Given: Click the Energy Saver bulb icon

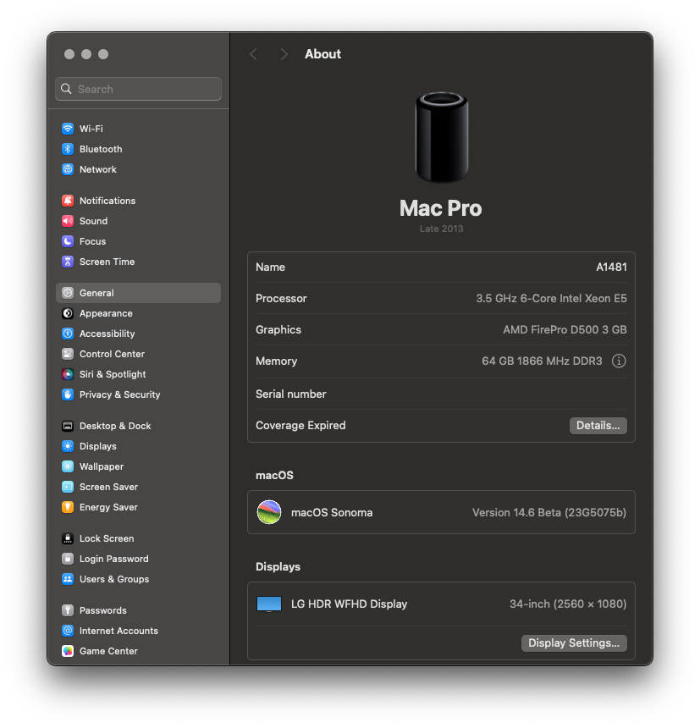Looking at the screenshot, I should pyautogui.click(x=68, y=507).
